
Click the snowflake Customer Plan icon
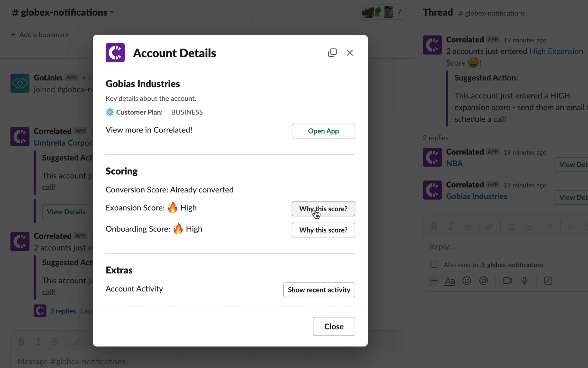pyautogui.click(x=110, y=112)
